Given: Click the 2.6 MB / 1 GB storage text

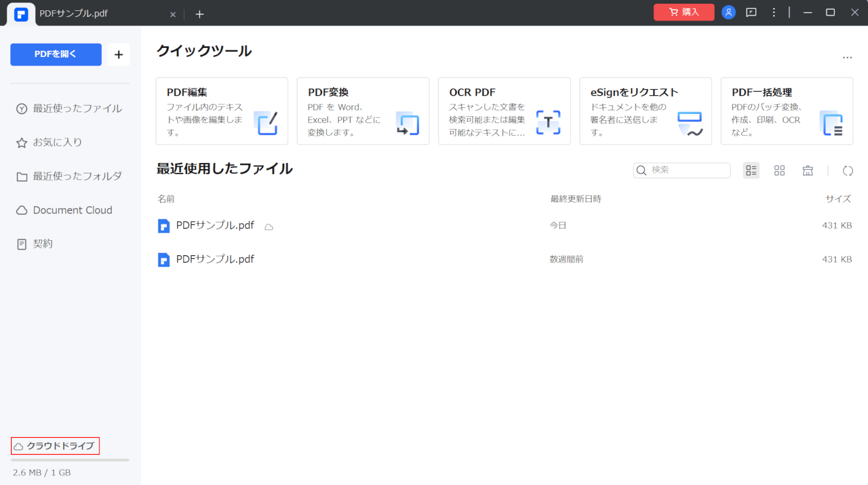Looking at the screenshot, I should (x=42, y=472).
